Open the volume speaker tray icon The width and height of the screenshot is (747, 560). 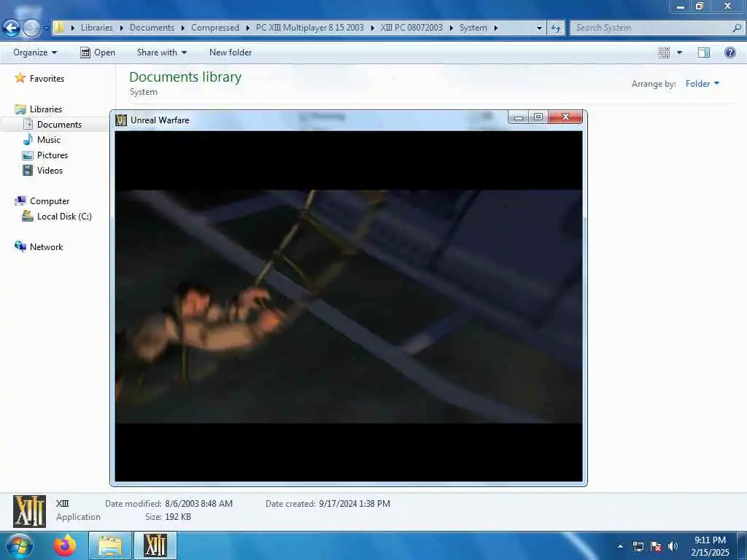[673, 546]
